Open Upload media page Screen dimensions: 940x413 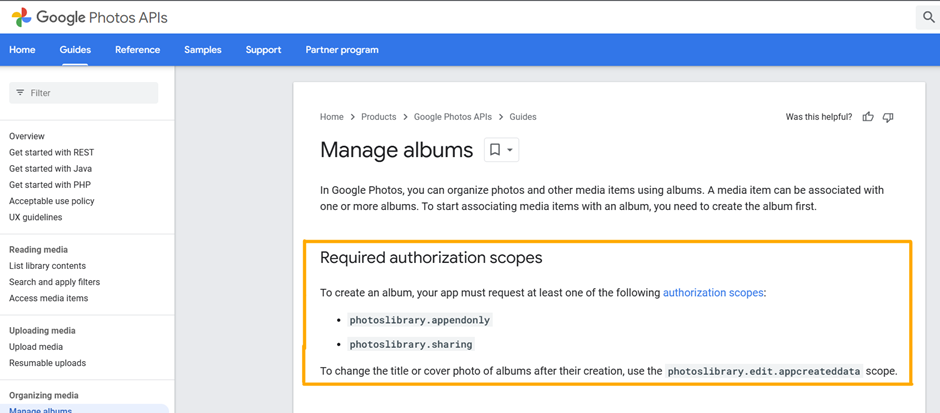coord(36,346)
